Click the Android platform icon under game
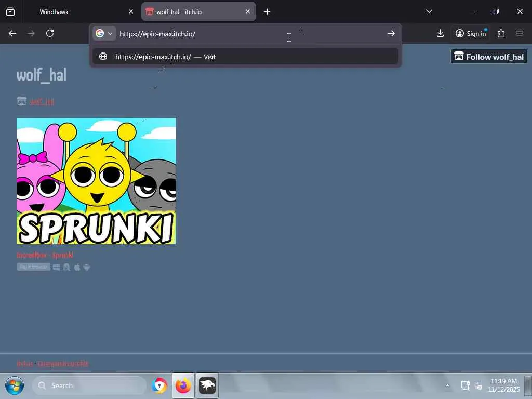Viewport: 532px width, 399px height. click(x=87, y=267)
